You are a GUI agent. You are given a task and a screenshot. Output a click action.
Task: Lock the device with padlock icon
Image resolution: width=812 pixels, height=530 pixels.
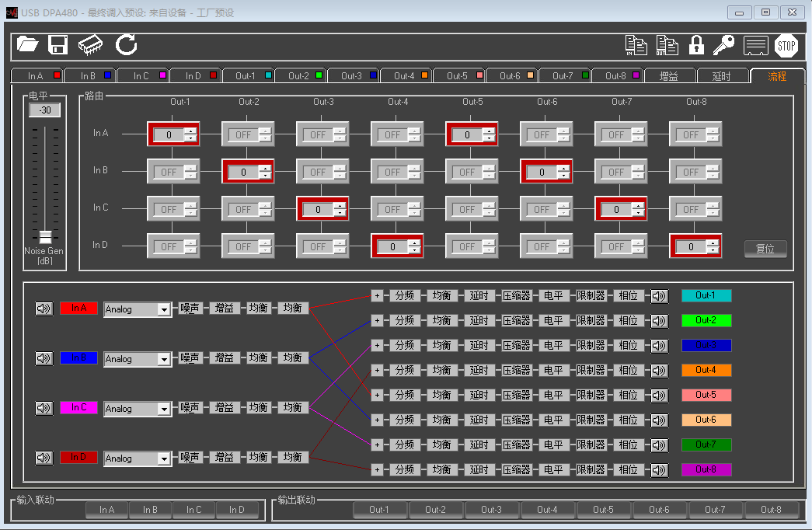[696, 46]
